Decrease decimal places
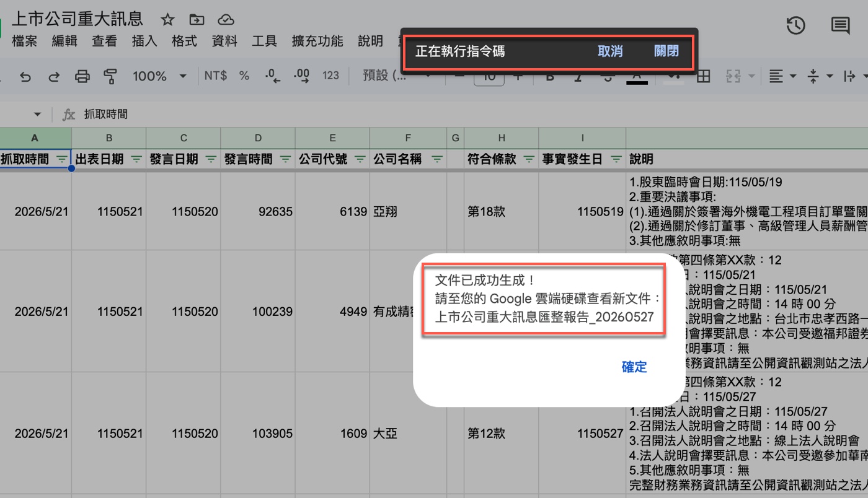This screenshot has width=868, height=498. (x=273, y=76)
